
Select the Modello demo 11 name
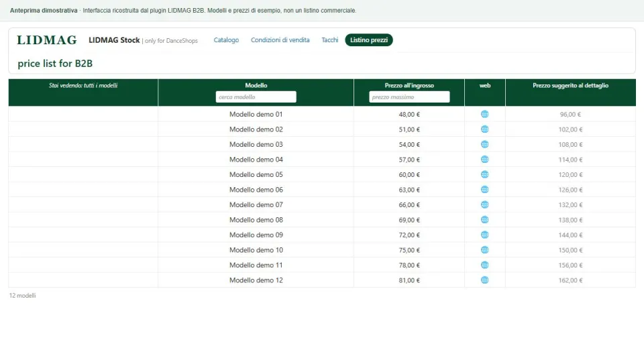(256, 265)
